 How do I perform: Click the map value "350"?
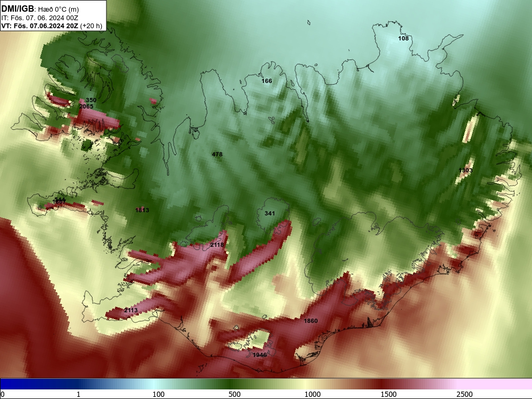tap(91, 100)
